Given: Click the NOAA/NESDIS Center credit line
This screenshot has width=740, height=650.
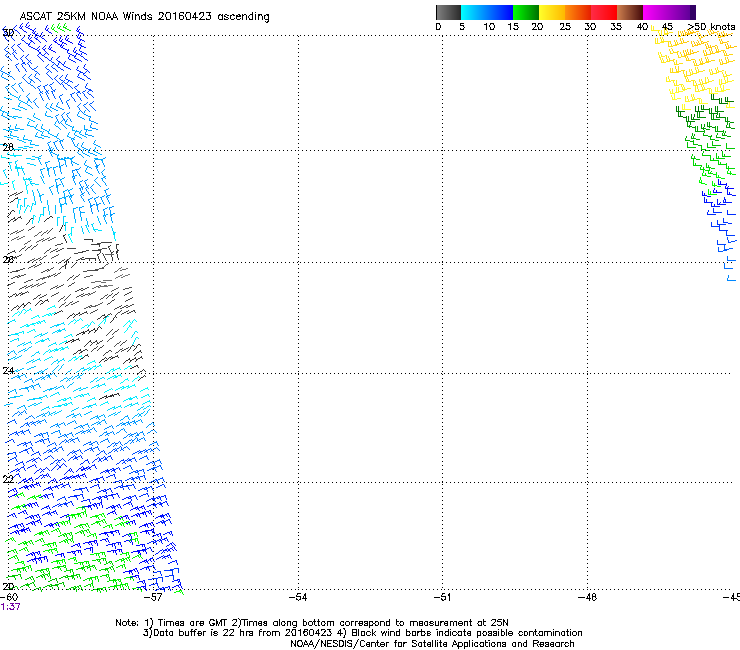Looking at the screenshot, I should [x=432, y=644].
